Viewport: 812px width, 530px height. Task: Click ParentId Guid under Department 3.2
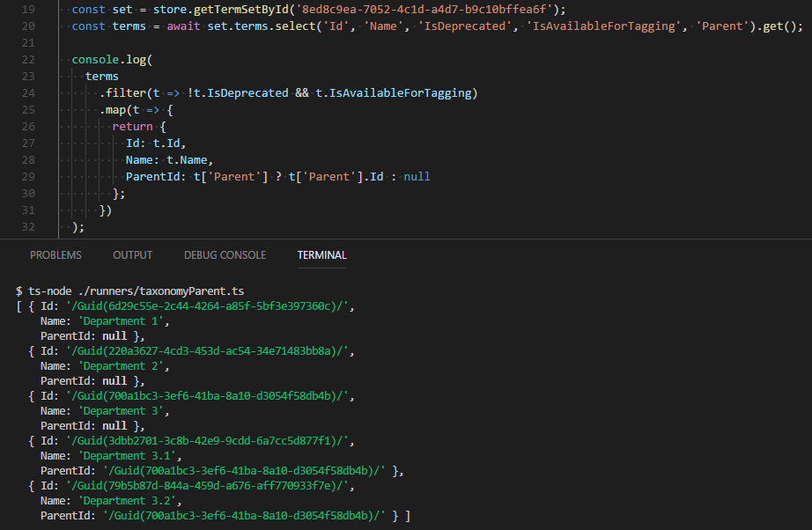click(245, 516)
